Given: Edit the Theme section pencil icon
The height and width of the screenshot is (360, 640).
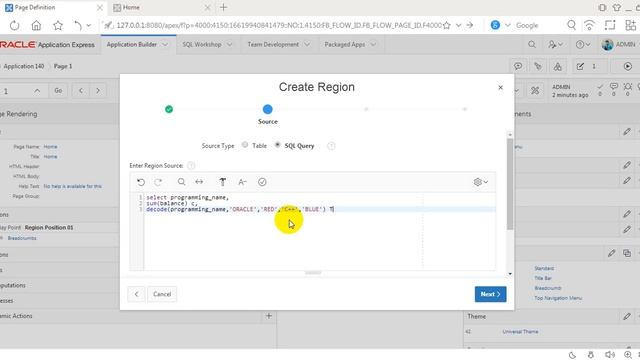Looking at the screenshot, I should (627, 316).
